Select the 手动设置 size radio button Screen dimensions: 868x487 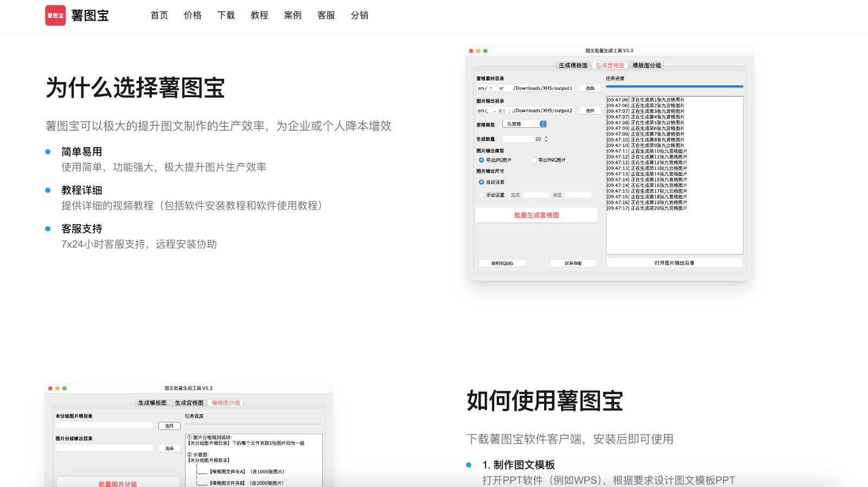(481, 195)
